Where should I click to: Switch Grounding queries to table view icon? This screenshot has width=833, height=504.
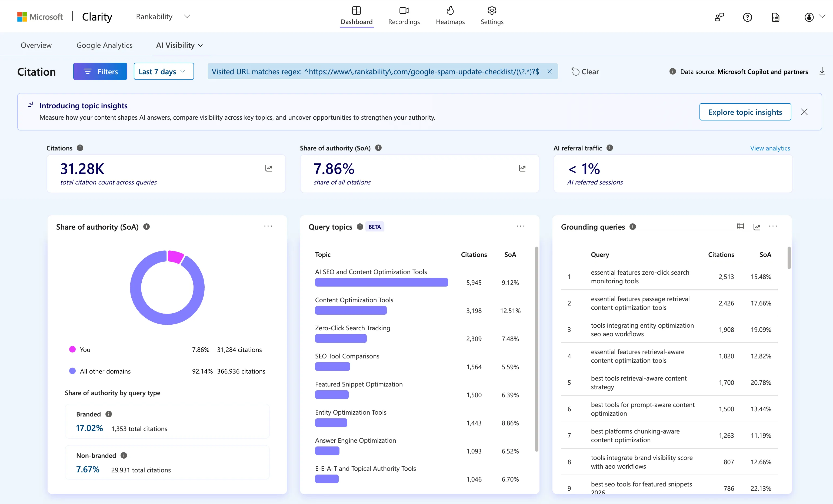(x=740, y=226)
